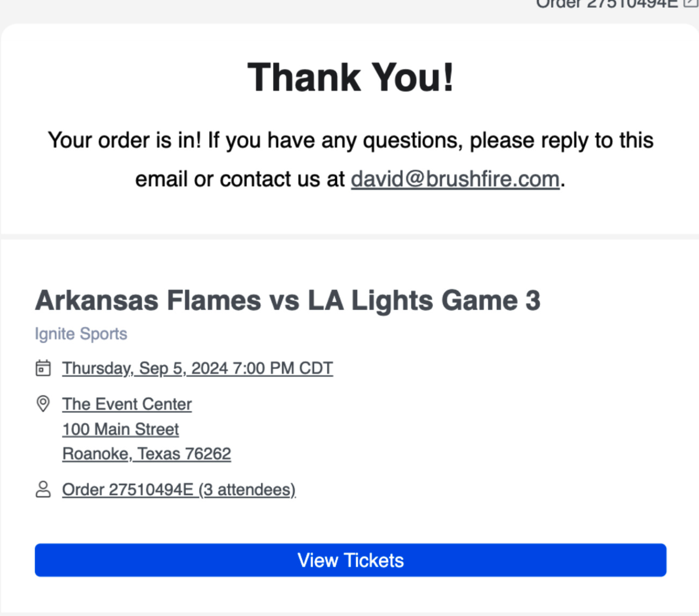This screenshot has width=699, height=616.
Task: Click the Order 27510494E text at the top
Action: [607, 3]
